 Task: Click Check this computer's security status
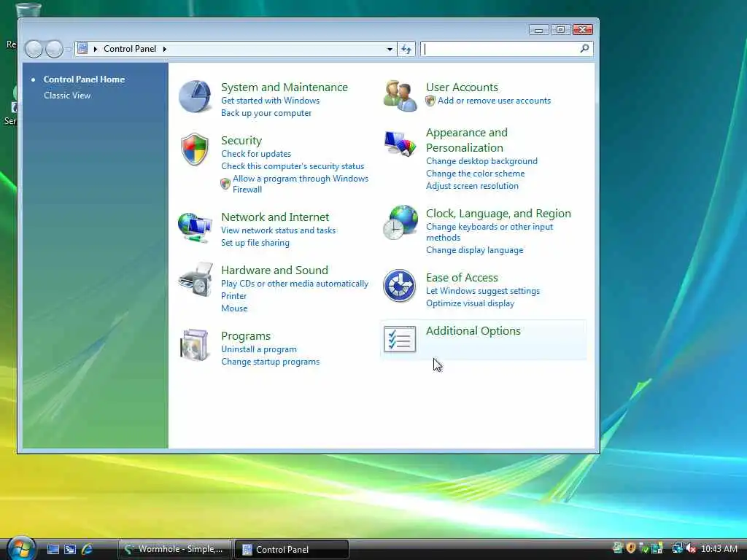click(x=293, y=166)
